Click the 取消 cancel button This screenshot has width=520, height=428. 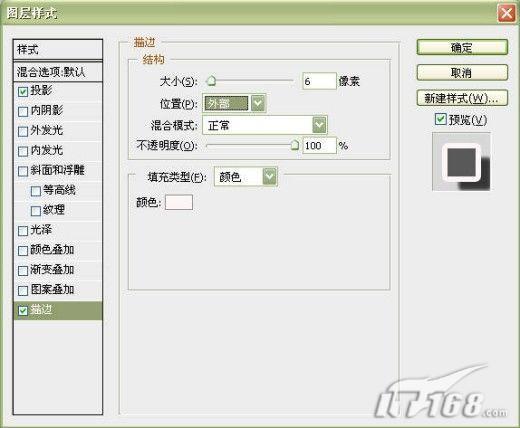click(462, 73)
